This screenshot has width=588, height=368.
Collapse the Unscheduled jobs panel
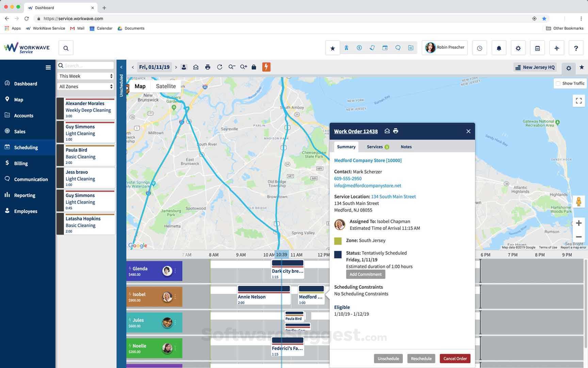pyautogui.click(x=121, y=67)
